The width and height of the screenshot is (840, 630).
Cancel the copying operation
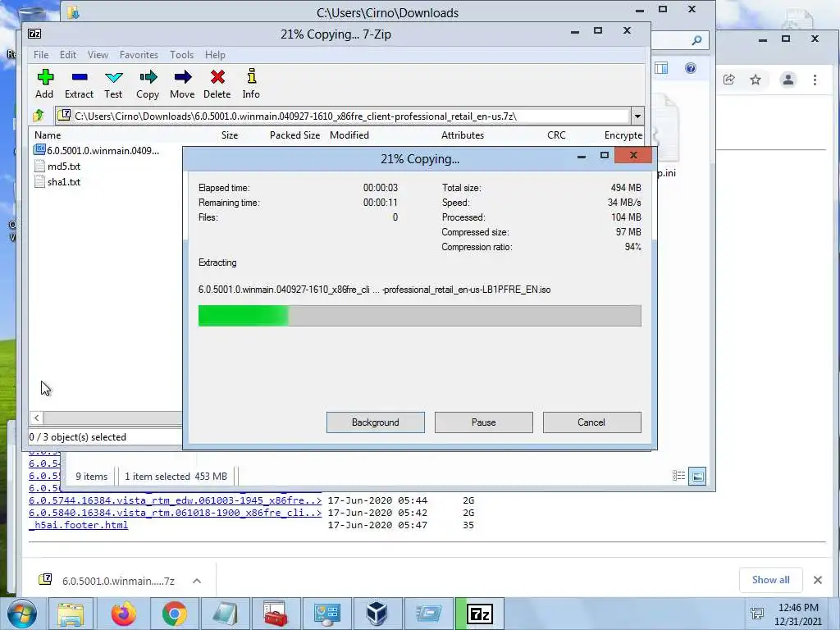(x=592, y=422)
